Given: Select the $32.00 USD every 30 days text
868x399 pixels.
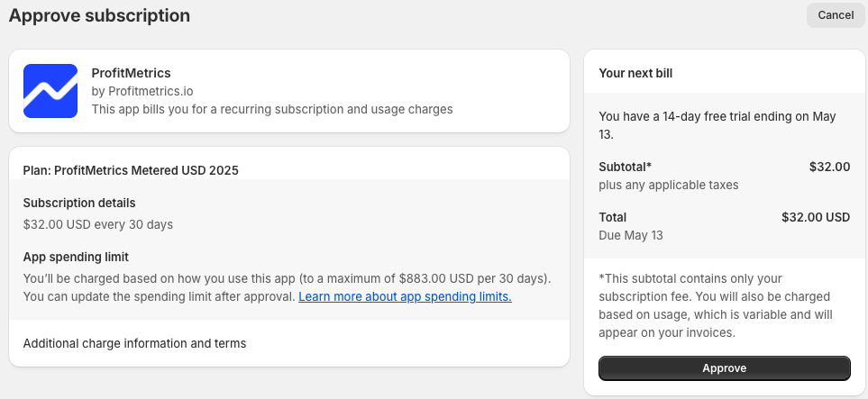Looking at the screenshot, I should click(98, 224).
